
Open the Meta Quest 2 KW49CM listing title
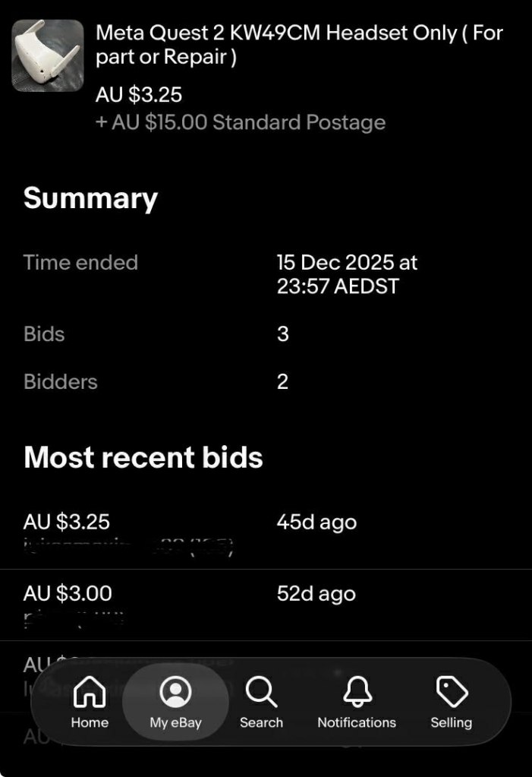pyautogui.click(x=299, y=45)
